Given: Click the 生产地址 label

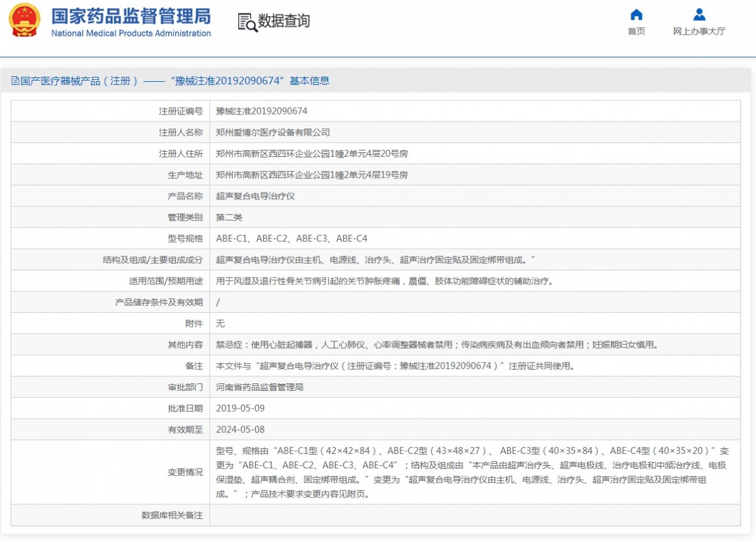Looking at the screenshot, I should coord(185,175).
